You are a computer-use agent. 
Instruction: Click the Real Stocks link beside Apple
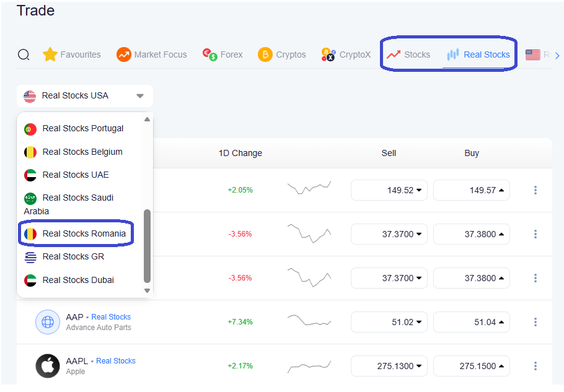coord(115,360)
